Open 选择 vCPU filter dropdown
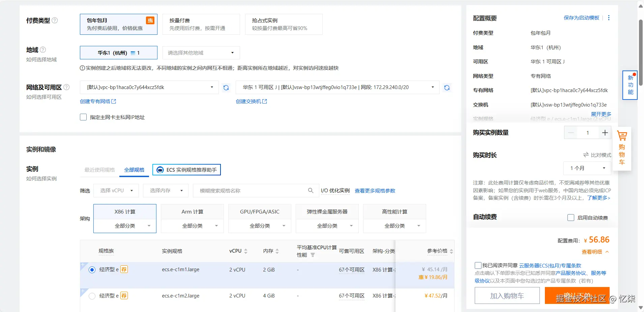Screen dimensions: 644x312 [x=116, y=191]
